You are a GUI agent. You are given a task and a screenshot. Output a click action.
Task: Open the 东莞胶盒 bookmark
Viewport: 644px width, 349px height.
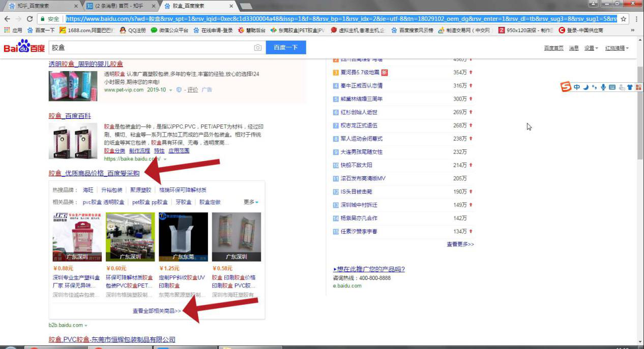(298, 30)
